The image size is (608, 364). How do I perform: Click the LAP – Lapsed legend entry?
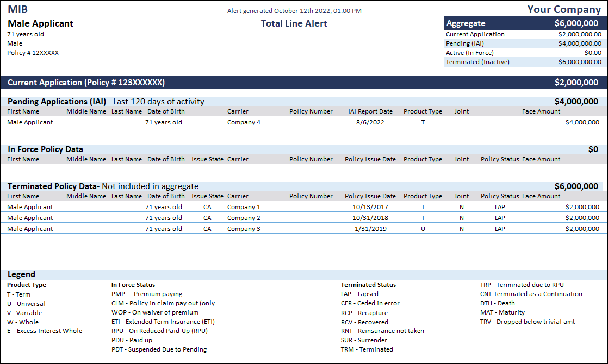[x=359, y=294]
